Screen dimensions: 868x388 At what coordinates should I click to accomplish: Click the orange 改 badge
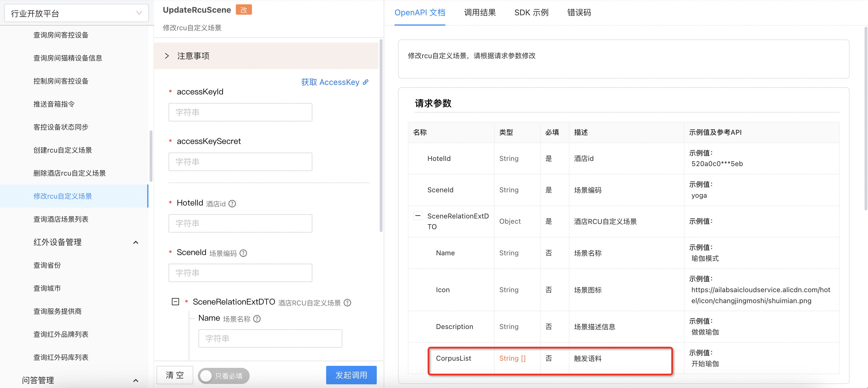(243, 10)
